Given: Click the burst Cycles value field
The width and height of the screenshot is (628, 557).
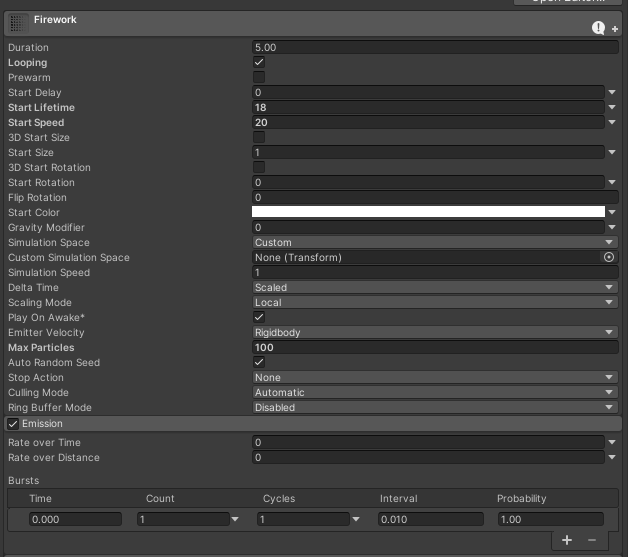Looking at the screenshot, I should (x=304, y=519).
